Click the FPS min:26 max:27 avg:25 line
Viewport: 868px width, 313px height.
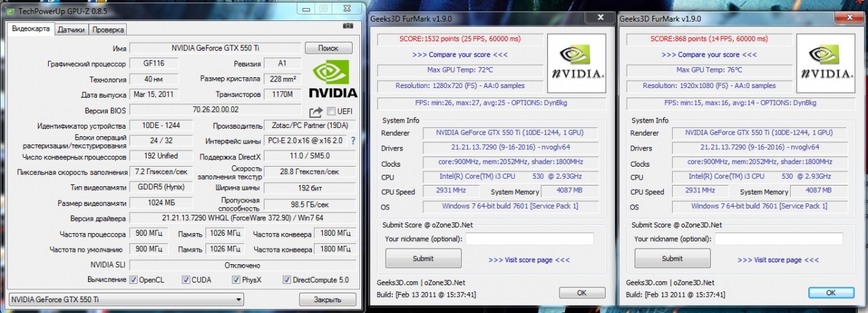pyautogui.click(x=492, y=103)
